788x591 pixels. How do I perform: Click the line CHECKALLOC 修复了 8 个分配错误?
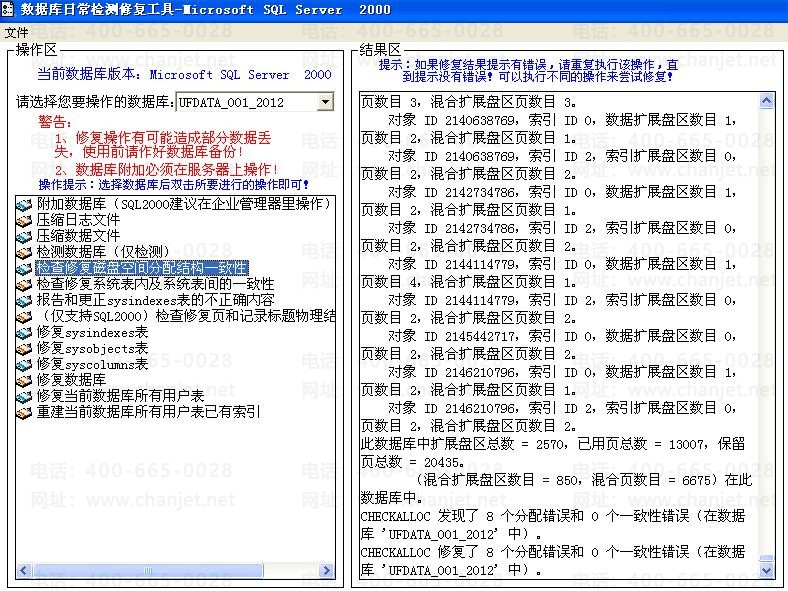(553, 552)
